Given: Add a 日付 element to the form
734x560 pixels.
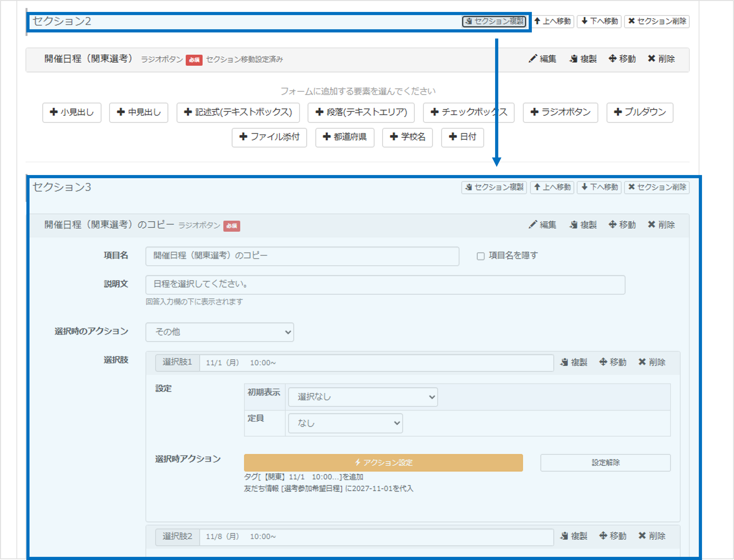Looking at the screenshot, I should coord(462,137).
